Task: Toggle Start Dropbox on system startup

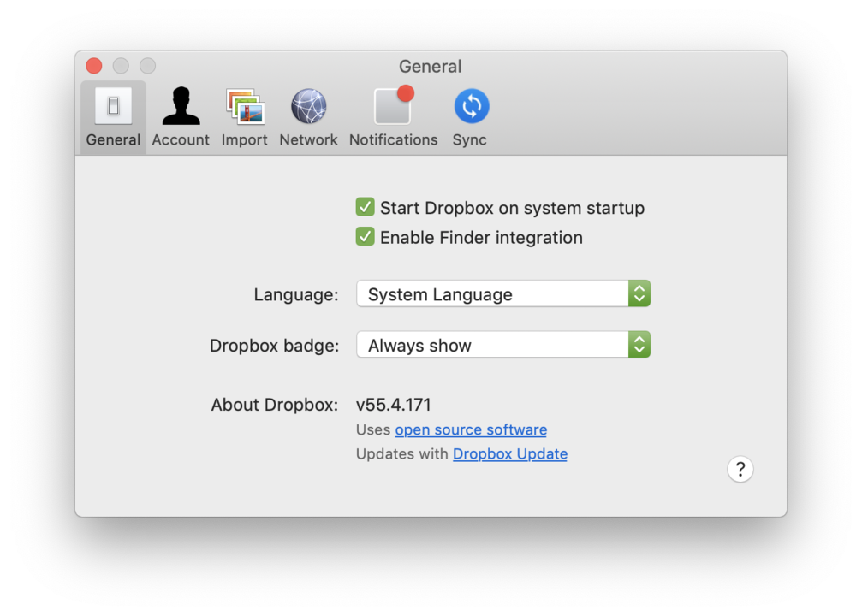Action: tap(365, 207)
